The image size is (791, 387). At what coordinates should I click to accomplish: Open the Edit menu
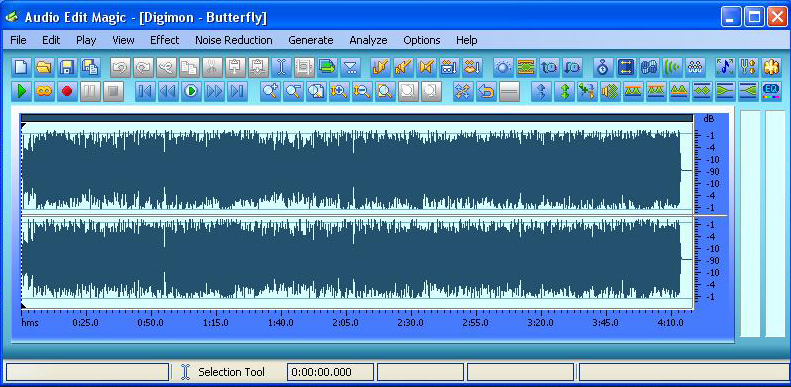(x=51, y=40)
